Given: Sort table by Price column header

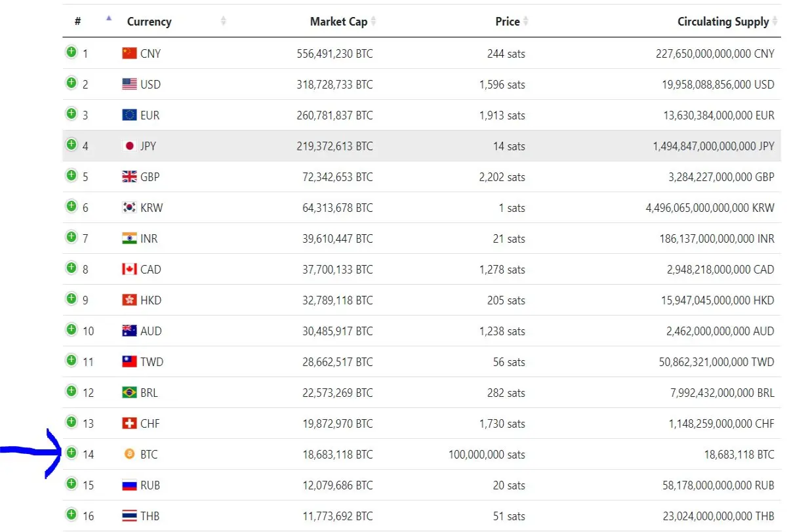Looking at the screenshot, I should pos(507,22).
